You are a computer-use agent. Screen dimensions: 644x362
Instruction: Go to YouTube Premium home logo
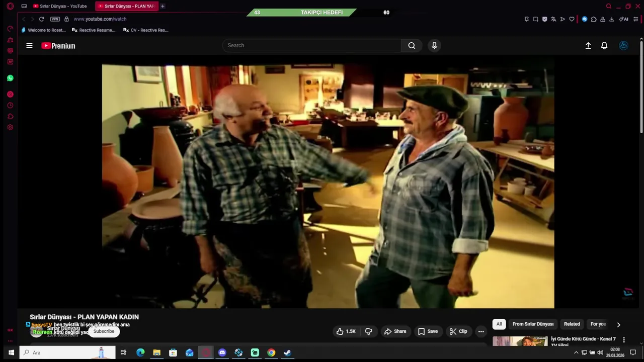coord(58,46)
